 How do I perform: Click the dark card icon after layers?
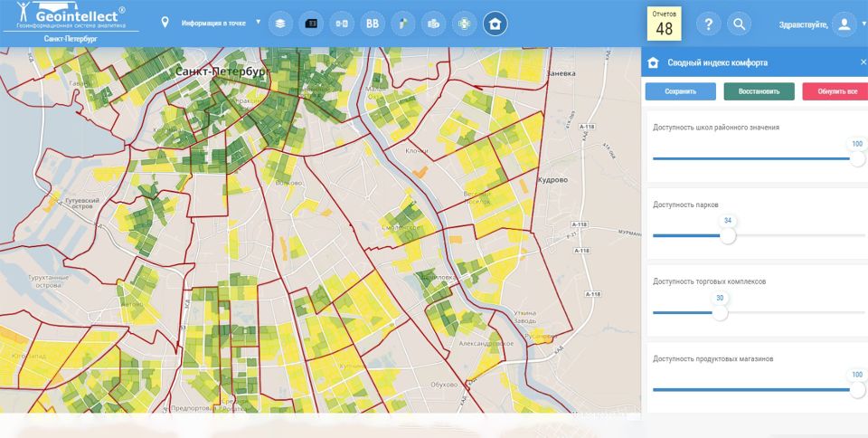pyautogui.click(x=311, y=24)
